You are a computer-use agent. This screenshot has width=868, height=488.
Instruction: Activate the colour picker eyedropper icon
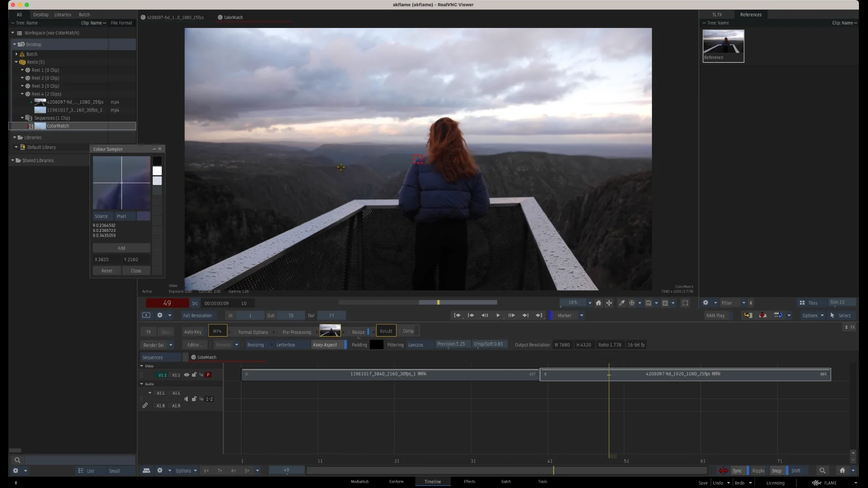pos(622,303)
